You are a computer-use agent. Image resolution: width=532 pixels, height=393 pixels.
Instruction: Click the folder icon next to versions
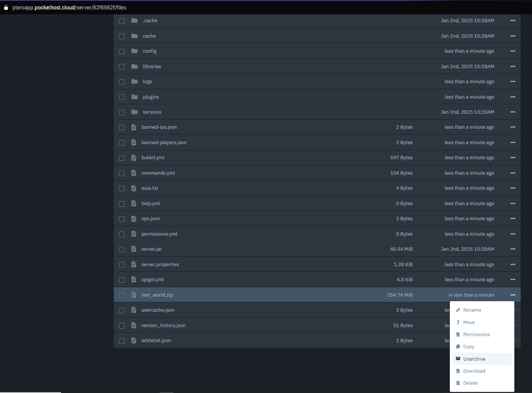point(135,112)
